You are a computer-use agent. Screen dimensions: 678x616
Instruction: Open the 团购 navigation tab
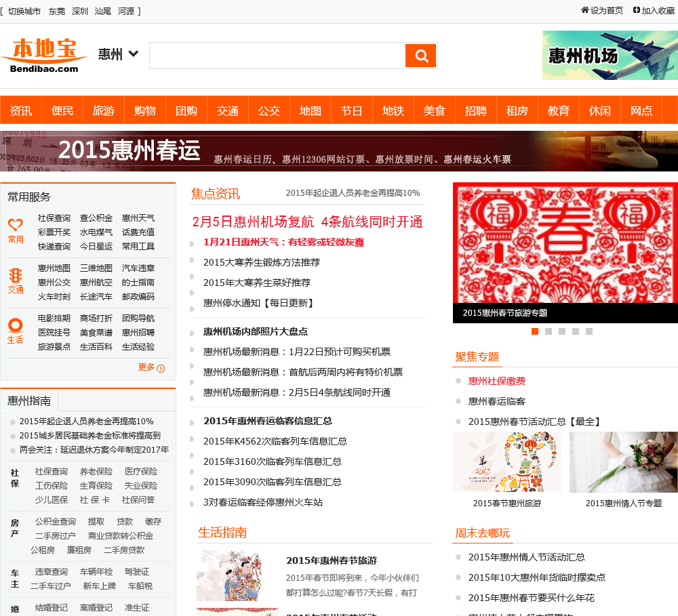(x=186, y=110)
